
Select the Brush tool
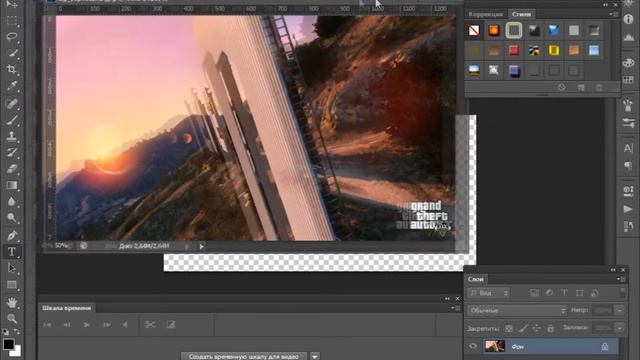pyautogui.click(x=12, y=120)
